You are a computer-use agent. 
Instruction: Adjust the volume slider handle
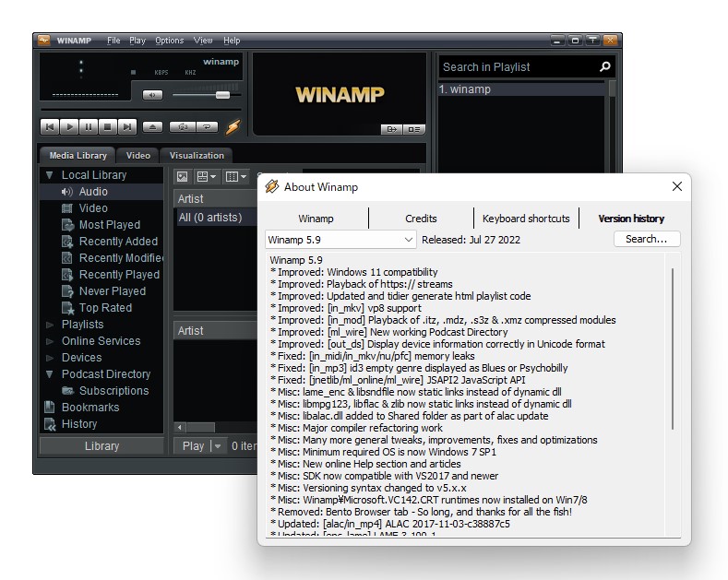pos(223,95)
